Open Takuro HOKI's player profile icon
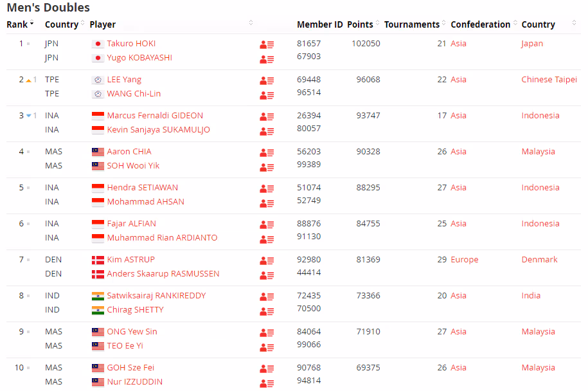The height and width of the screenshot is (391, 588). pos(267,44)
